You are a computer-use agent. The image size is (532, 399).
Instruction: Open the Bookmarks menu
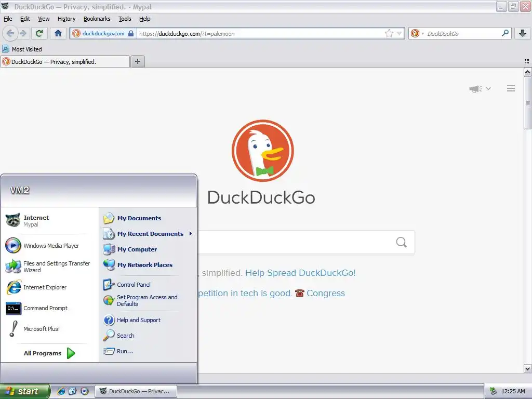pyautogui.click(x=97, y=19)
